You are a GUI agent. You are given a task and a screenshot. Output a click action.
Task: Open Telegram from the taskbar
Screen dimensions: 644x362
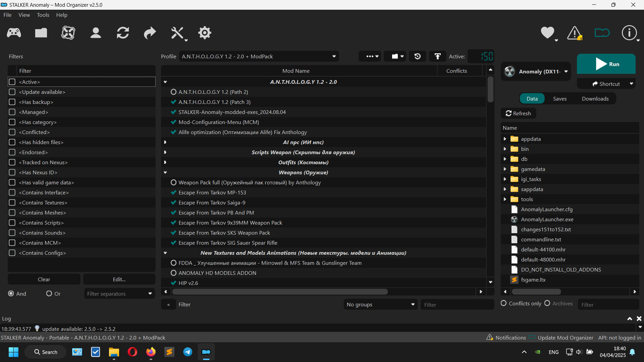tap(187, 352)
